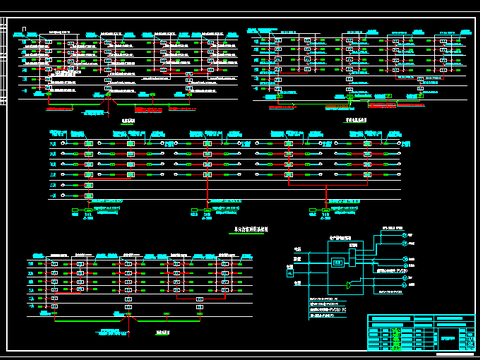Pick the small square symbol left of the controller

point(290,273)
